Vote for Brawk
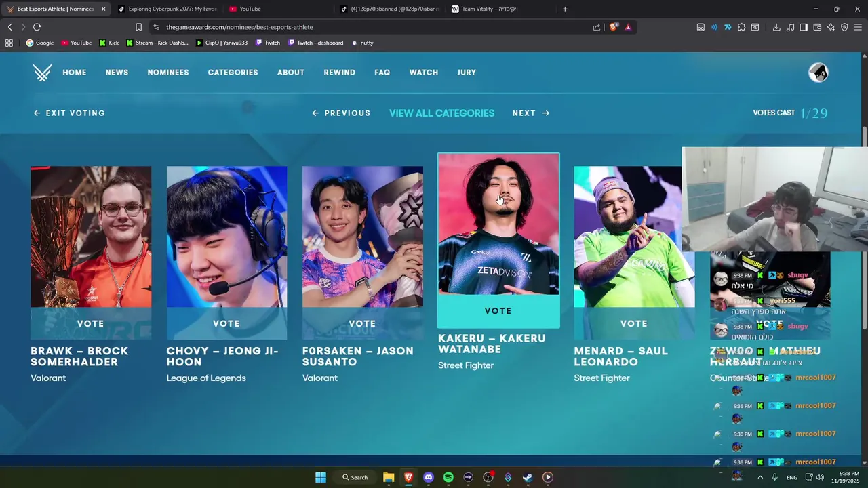 (91, 323)
